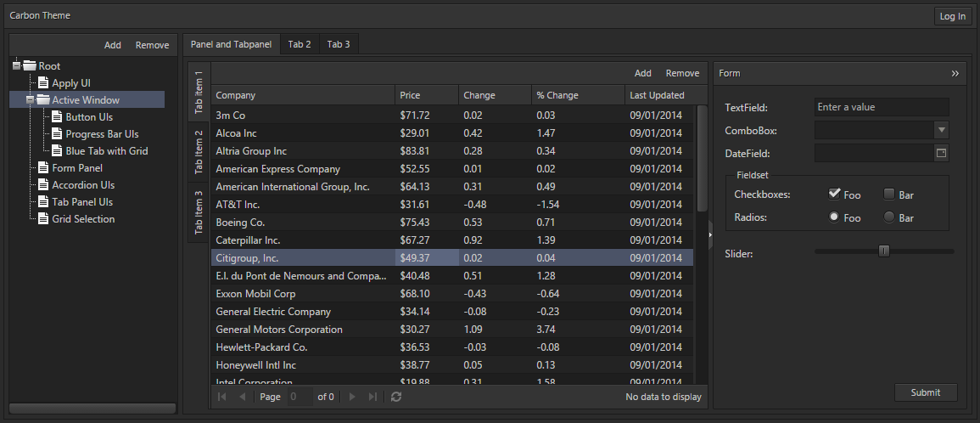Click the Hewlett-Packard Co. cell
This screenshot has width=980, height=423.
point(303,347)
